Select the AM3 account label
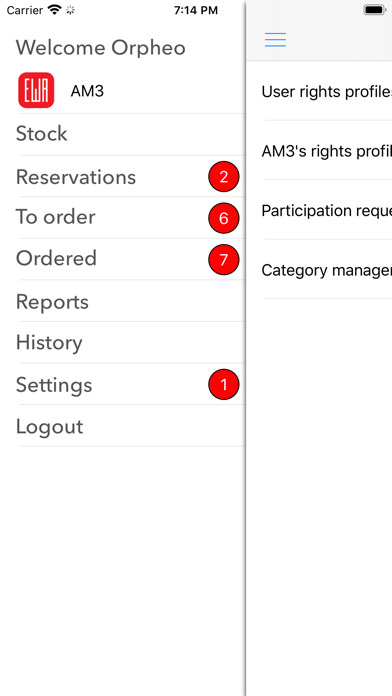 click(87, 91)
